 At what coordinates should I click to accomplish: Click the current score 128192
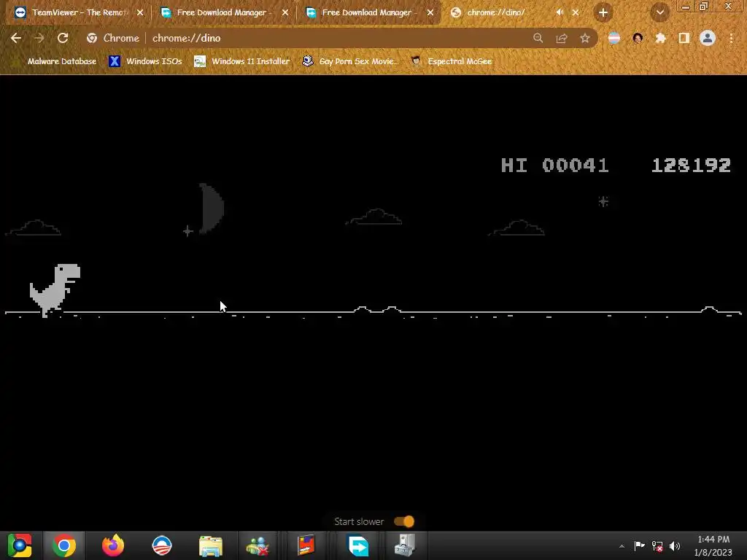pyautogui.click(x=691, y=166)
